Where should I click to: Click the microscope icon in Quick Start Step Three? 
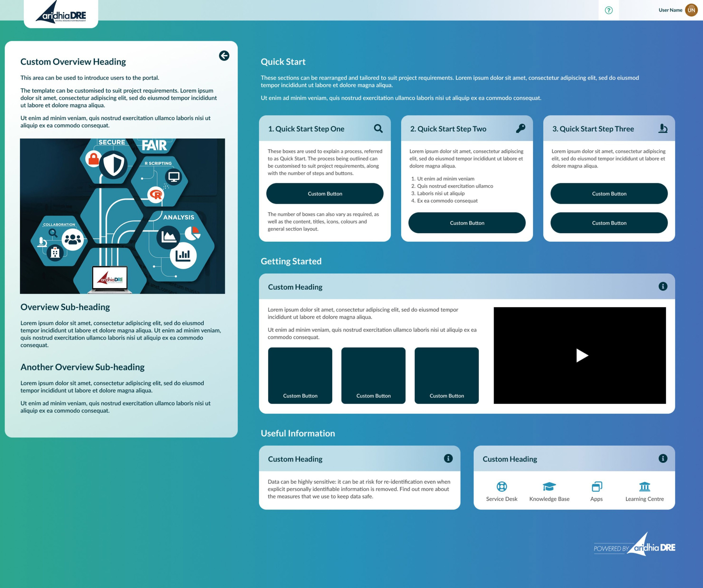[x=662, y=128]
